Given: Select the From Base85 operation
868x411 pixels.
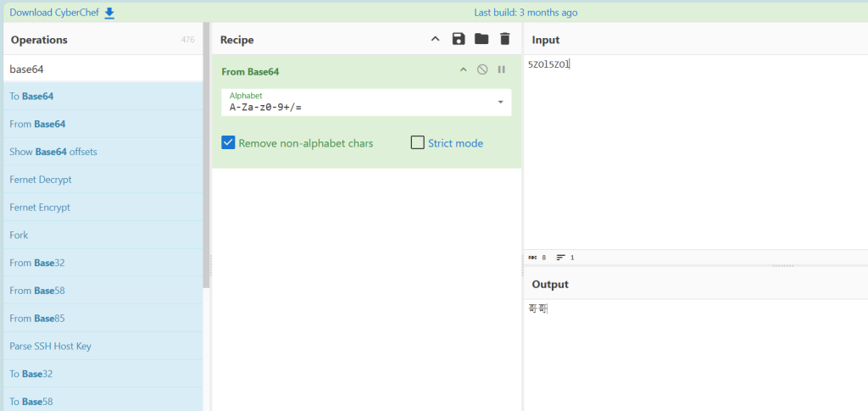Looking at the screenshot, I should [103, 318].
